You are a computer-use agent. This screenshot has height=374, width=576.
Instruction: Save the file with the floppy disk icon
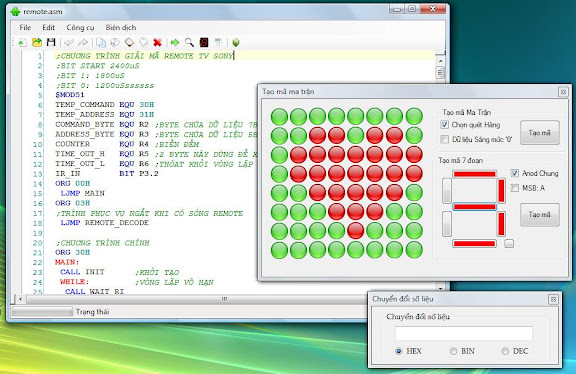click(x=51, y=43)
